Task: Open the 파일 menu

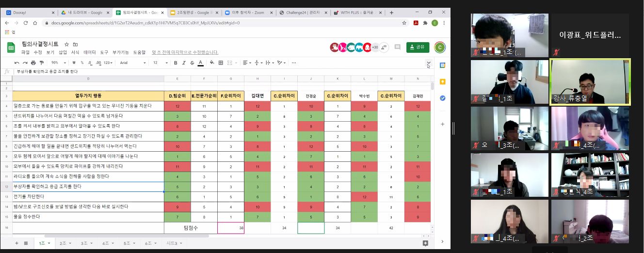Action: (x=25, y=52)
